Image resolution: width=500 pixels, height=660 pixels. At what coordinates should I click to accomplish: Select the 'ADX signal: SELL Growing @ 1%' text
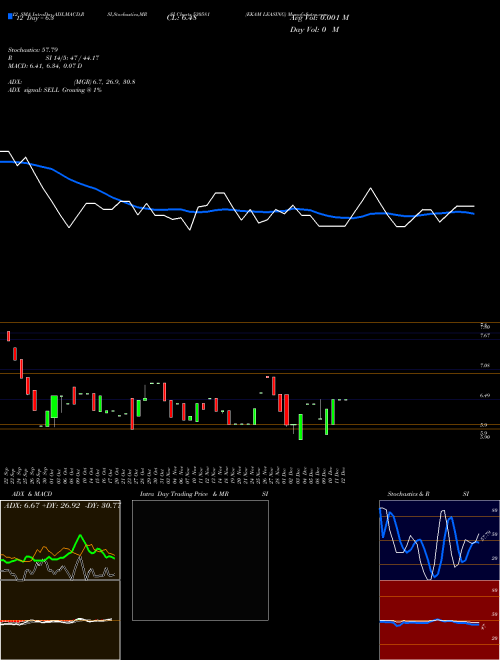pyautogui.click(x=55, y=90)
